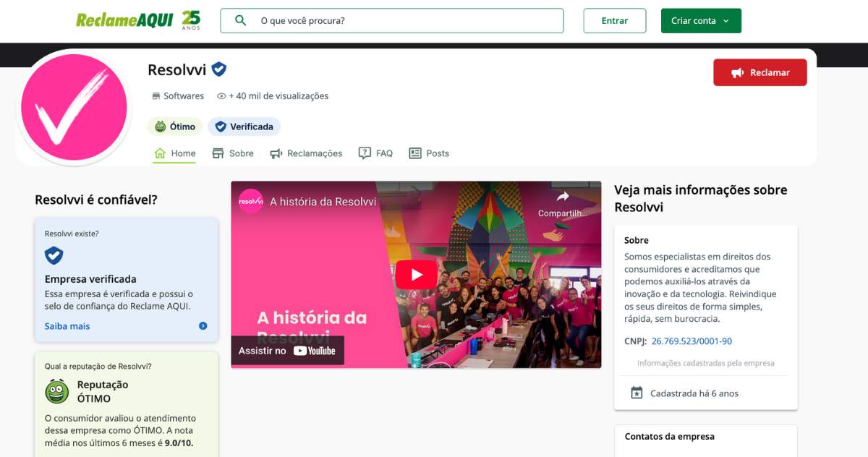Focus the 'O que você procura?' search field
The image size is (868, 457).
[x=405, y=21]
